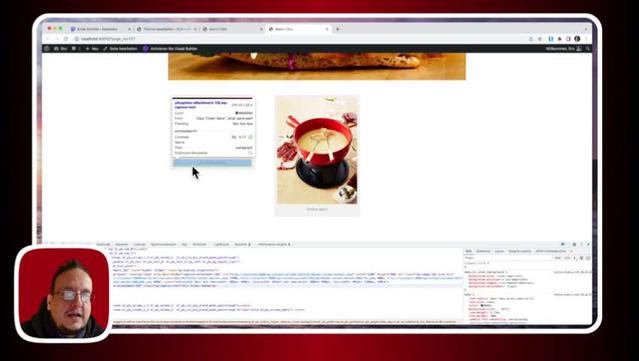Screen dimensions: 639x361
Task: Switch to the 'Themes bearbeiten' browser tab
Action: click(167, 29)
